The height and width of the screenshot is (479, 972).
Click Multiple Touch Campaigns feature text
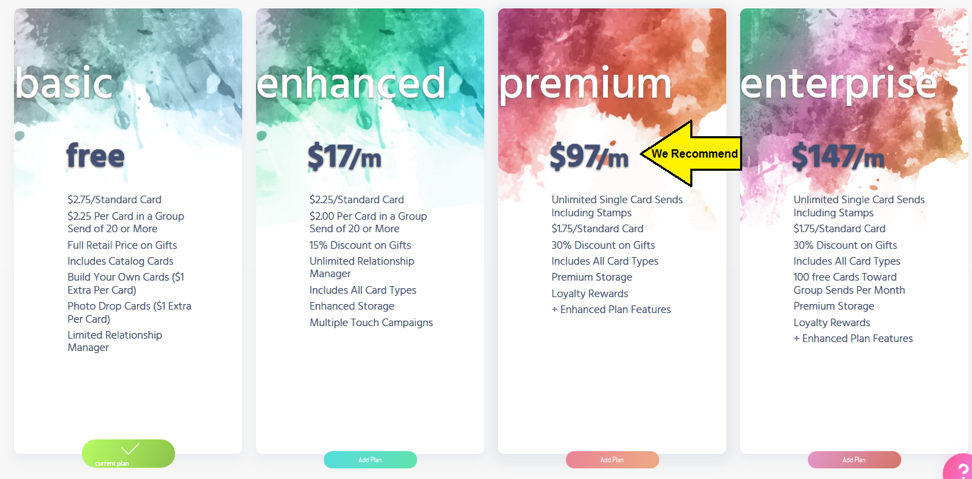click(371, 323)
